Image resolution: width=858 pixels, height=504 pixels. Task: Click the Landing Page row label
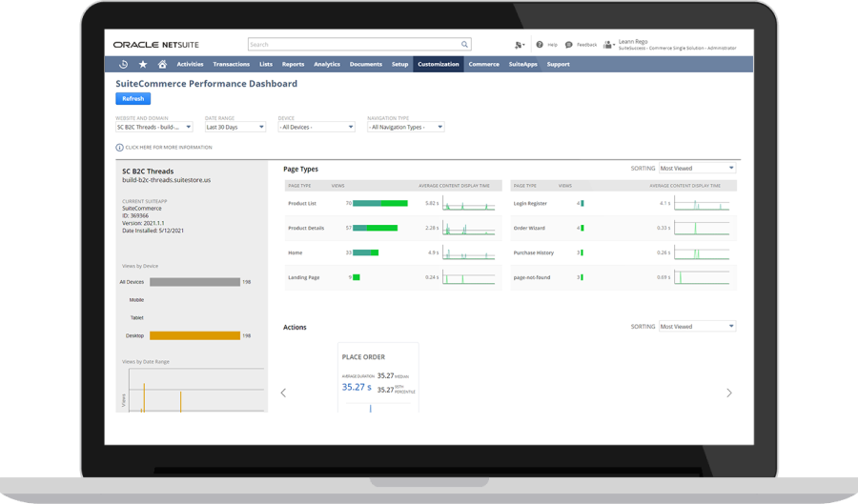coord(304,277)
